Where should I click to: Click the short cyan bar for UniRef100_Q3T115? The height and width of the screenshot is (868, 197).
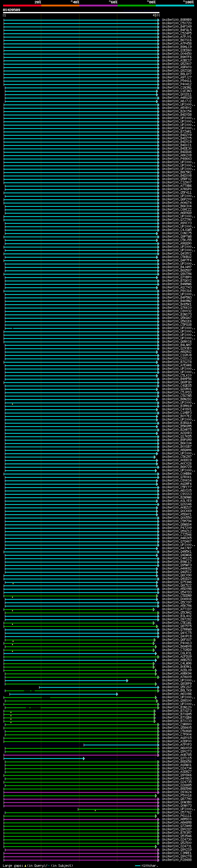coord(44,758)
